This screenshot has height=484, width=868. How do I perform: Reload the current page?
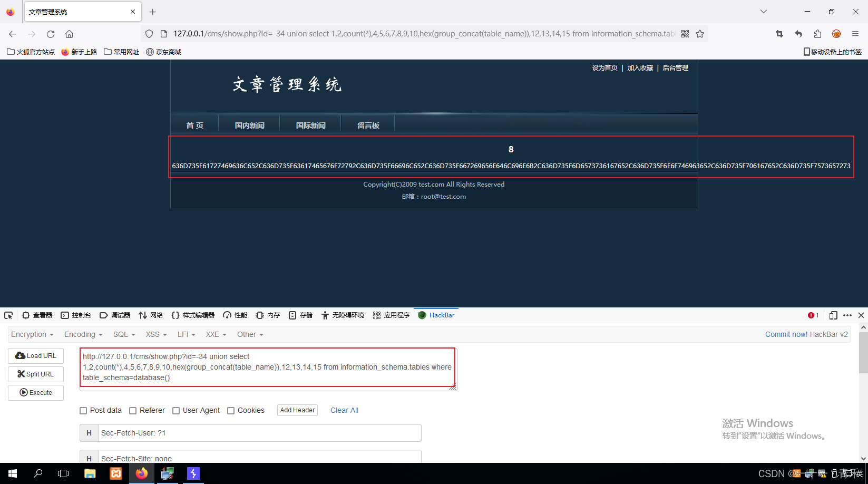click(x=51, y=34)
